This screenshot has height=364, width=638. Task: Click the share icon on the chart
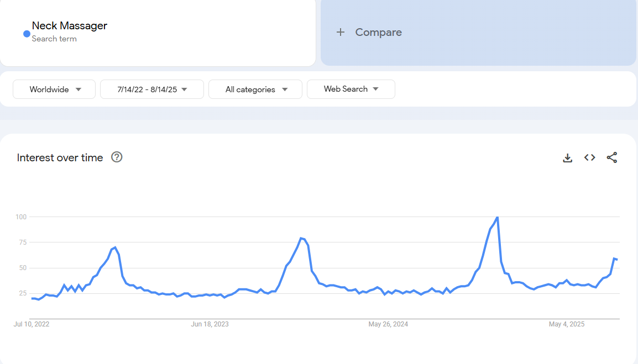pos(611,158)
